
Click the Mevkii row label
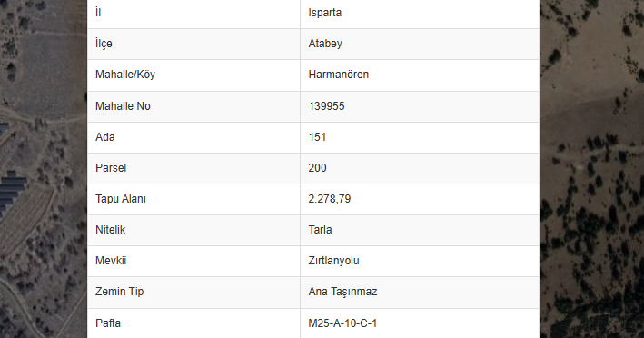coord(111,261)
